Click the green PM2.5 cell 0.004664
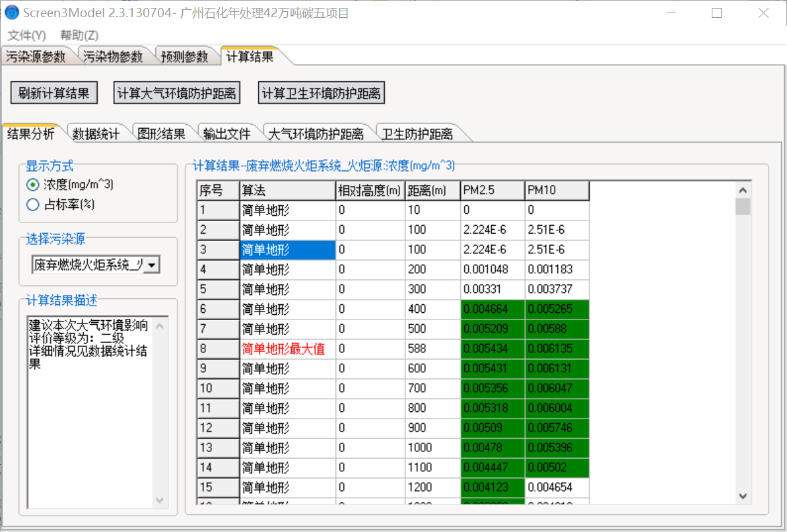The image size is (787, 532). click(x=493, y=309)
